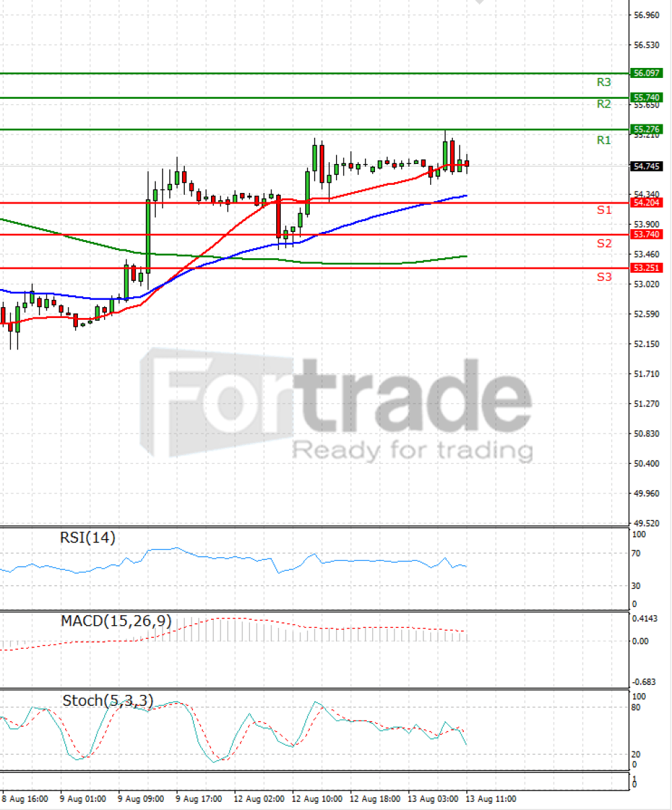Click the 52.590 price axis value

click(x=647, y=314)
